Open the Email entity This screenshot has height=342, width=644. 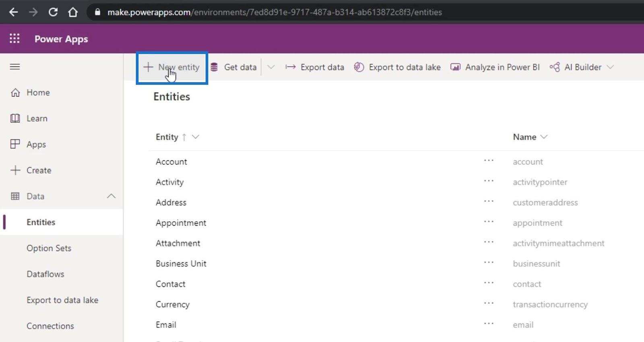166,325
